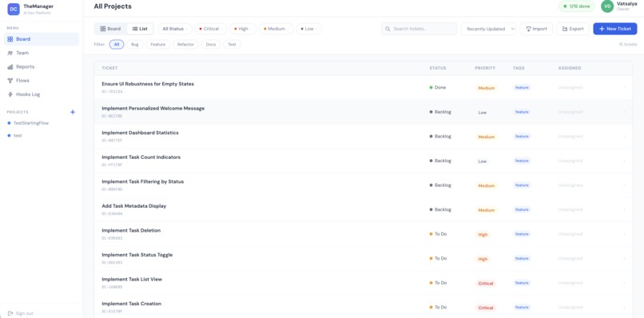Image resolution: width=644 pixels, height=318 pixels.
Task: Click the chevron on Implement Task Deletion row
Action: (624, 234)
